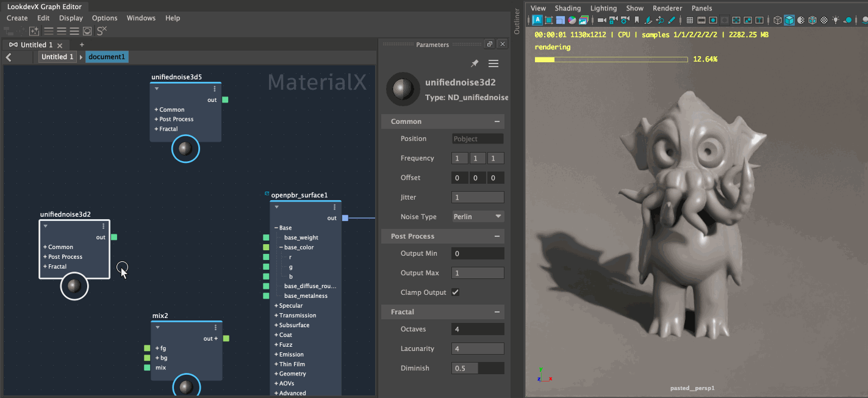Toggle the film gate icon

tap(701, 20)
